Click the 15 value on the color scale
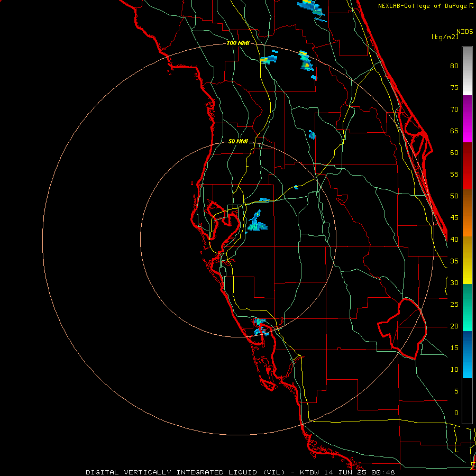The image size is (476, 476). coord(454,348)
